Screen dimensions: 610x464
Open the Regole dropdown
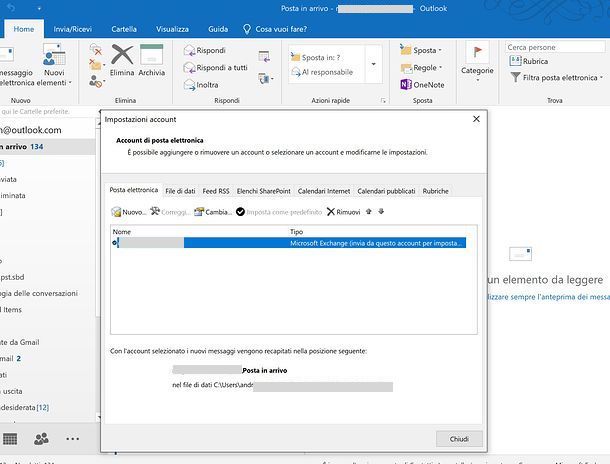[x=422, y=68]
